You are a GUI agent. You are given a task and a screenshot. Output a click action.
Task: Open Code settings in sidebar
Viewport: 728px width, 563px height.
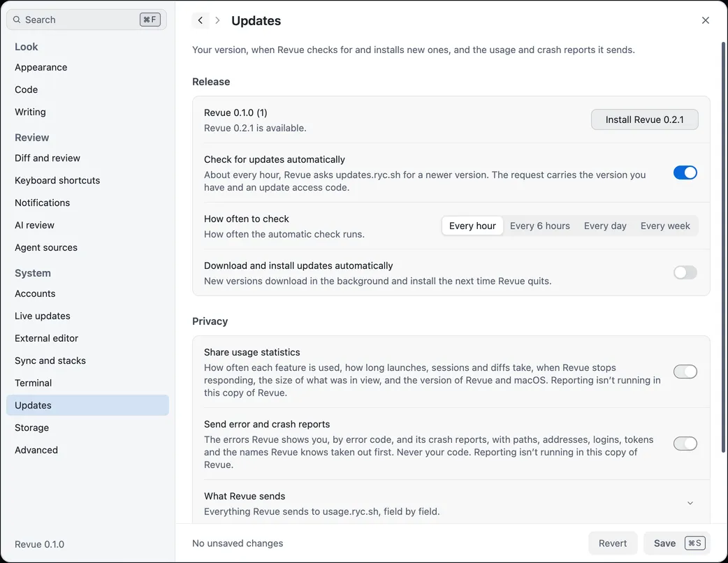[87, 89]
